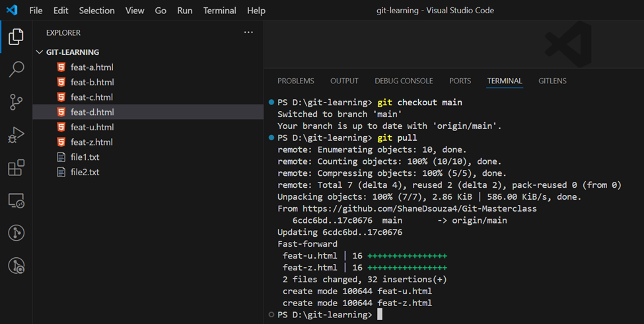Click blue command marker beside git checkout
Screen dimensions: 644x324
tap(271, 102)
